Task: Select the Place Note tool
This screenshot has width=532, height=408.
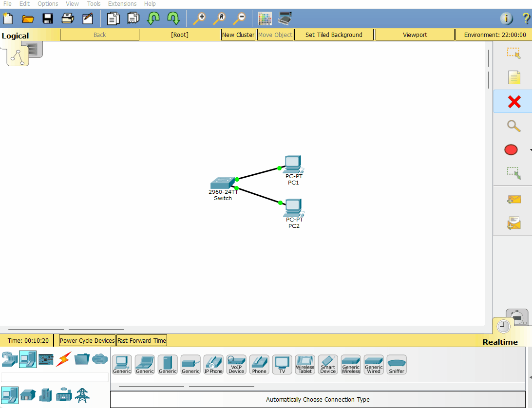Action: (x=513, y=77)
